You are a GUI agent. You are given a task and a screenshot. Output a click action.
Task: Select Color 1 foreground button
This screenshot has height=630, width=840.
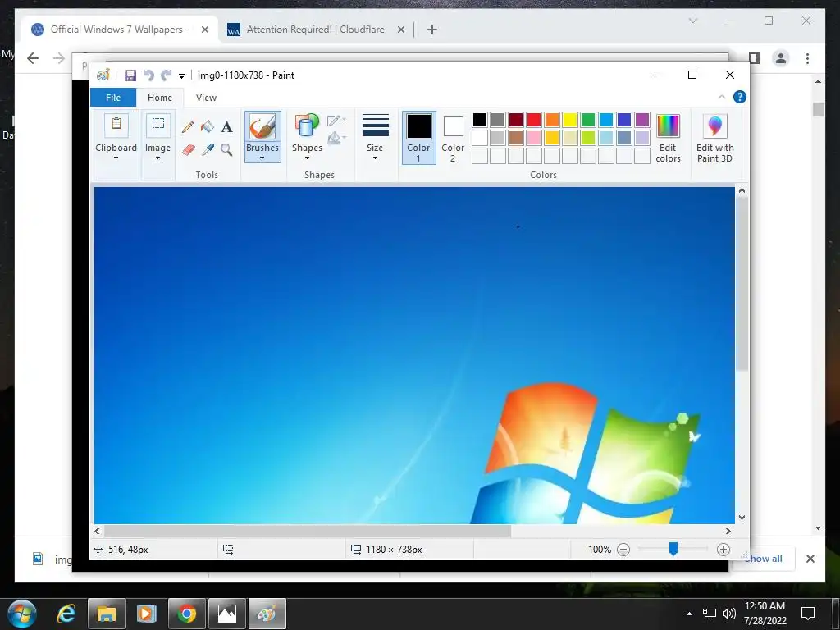coord(419,137)
